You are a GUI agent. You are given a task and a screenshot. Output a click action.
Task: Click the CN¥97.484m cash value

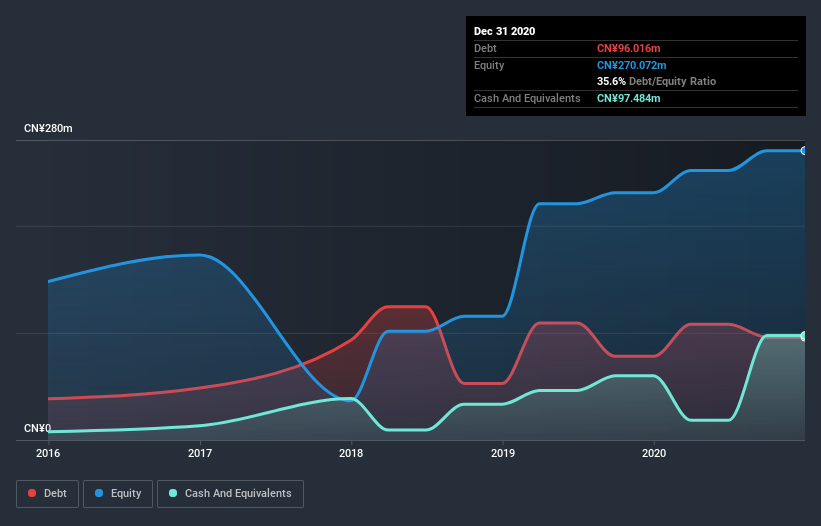pyautogui.click(x=628, y=98)
